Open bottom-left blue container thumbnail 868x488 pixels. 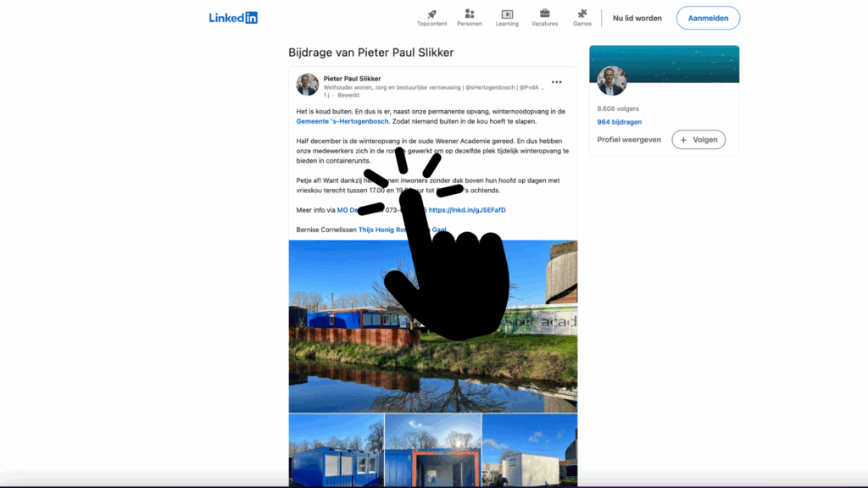click(x=336, y=451)
